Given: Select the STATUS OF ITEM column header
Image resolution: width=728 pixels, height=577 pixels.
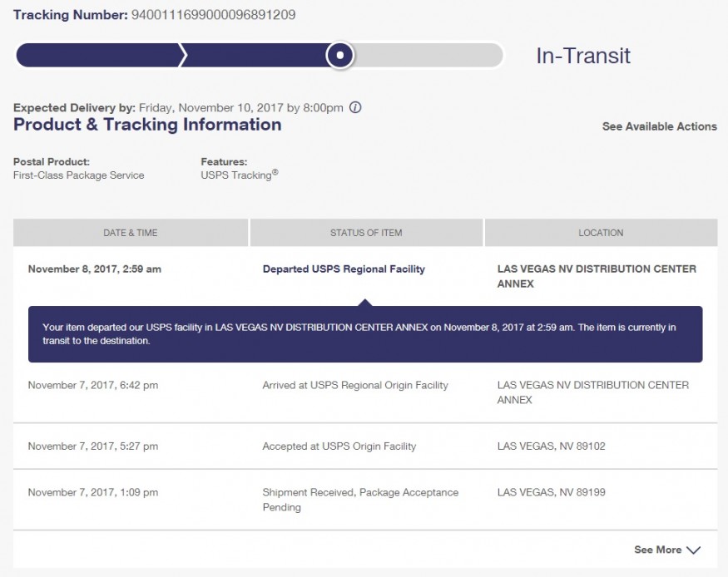Looking at the screenshot, I should coord(366,233).
